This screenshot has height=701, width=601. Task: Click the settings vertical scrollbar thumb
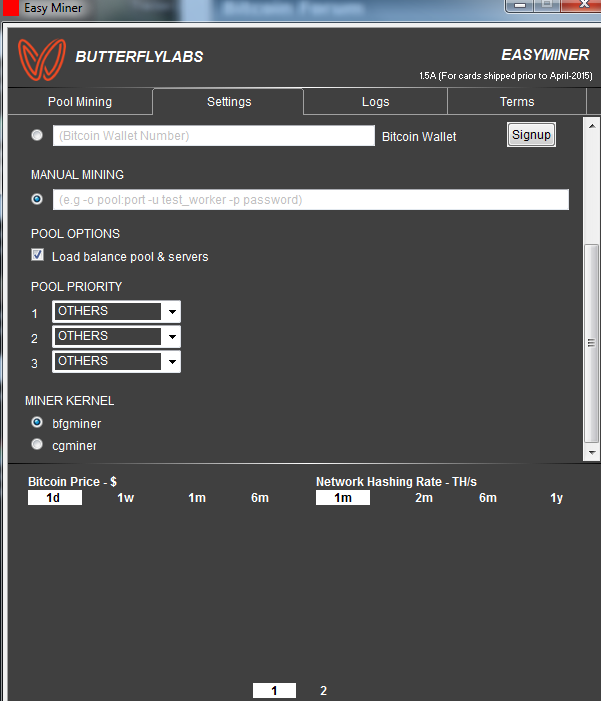coord(592,343)
